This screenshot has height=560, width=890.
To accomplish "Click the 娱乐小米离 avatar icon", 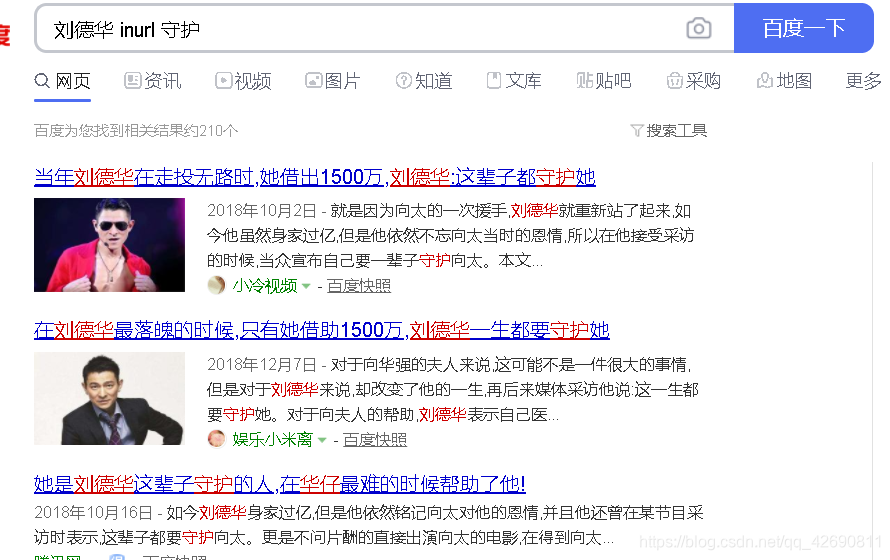I will [x=216, y=439].
